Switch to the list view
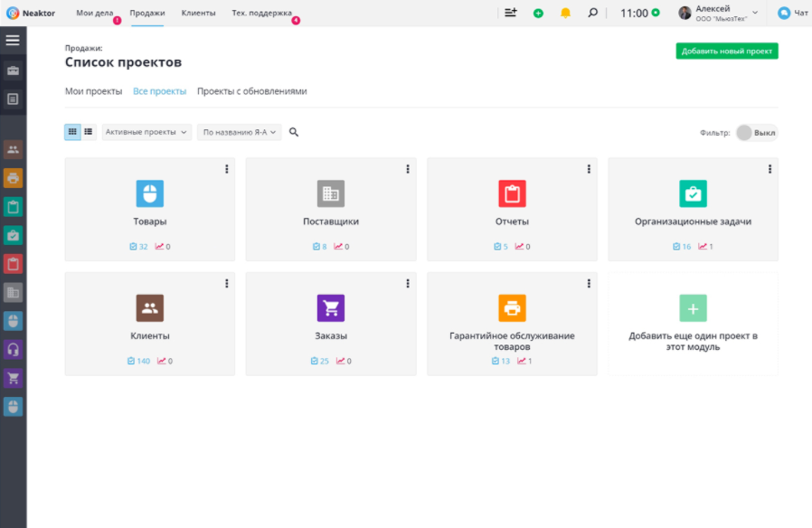812x528 pixels. [x=89, y=132]
